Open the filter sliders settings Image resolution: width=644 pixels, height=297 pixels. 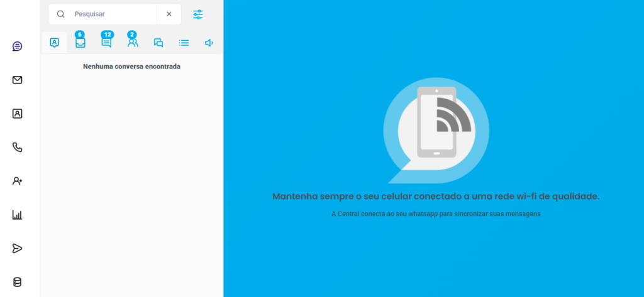tap(198, 14)
